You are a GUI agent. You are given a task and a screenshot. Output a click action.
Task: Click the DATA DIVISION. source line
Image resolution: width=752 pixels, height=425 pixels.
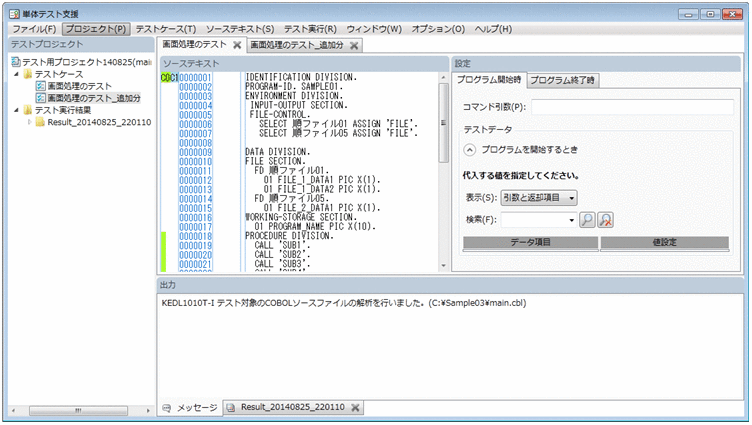pyautogui.click(x=278, y=152)
